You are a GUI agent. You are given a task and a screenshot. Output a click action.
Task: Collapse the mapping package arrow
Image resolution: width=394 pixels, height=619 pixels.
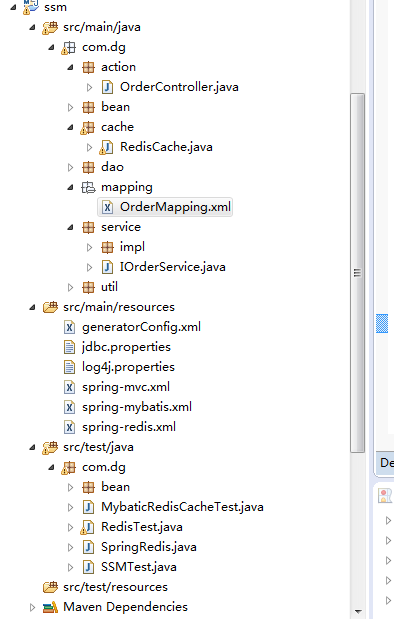(x=71, y=188)
